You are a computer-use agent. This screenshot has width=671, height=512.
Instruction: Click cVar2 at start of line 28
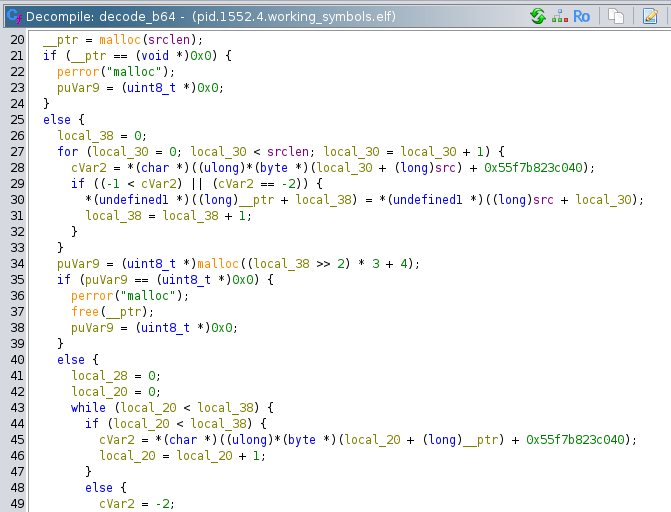pyautogui.click(x=89, y=167)
